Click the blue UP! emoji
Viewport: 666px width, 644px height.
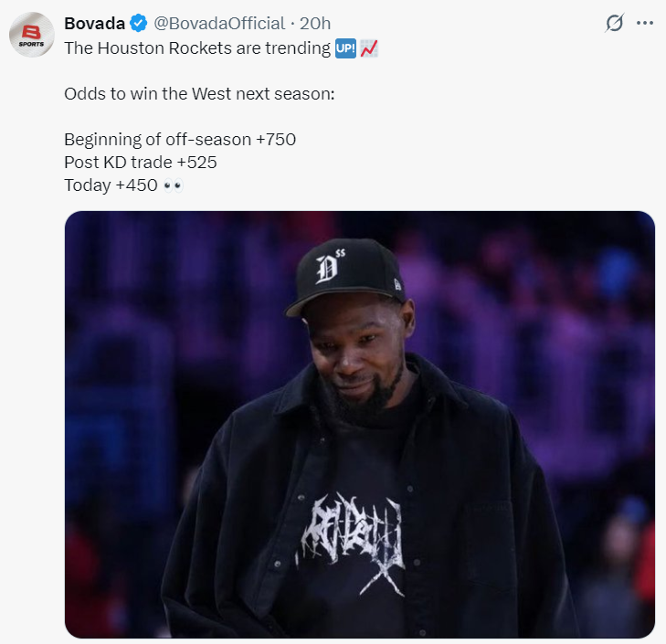(x=344, y=48)
